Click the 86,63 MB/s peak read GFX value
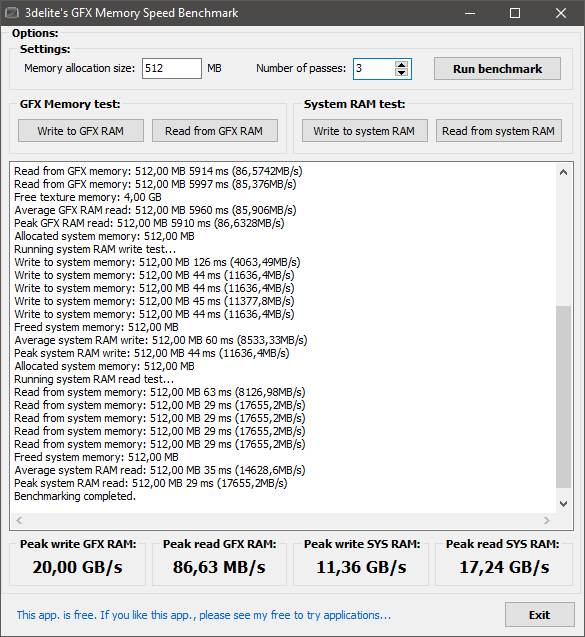 [219, 567]
